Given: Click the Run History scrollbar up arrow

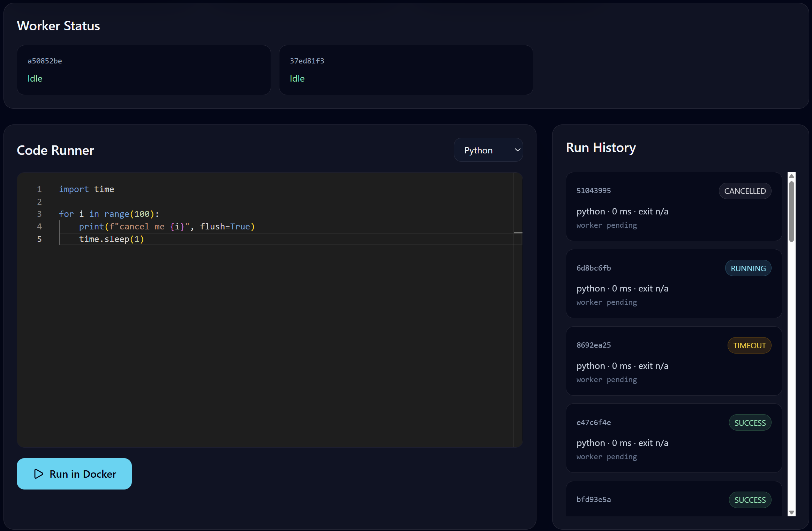Looking at the screenshot, I should (791, 176).
